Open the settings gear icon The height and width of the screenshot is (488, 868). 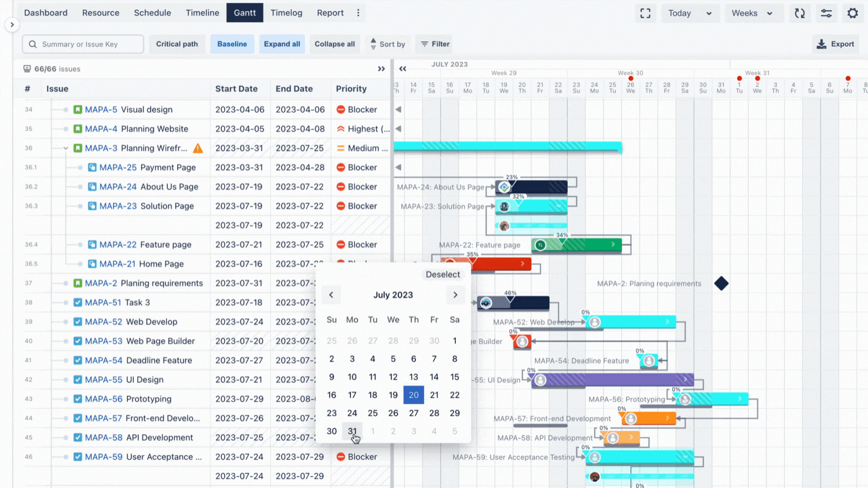tap(853, 13)
